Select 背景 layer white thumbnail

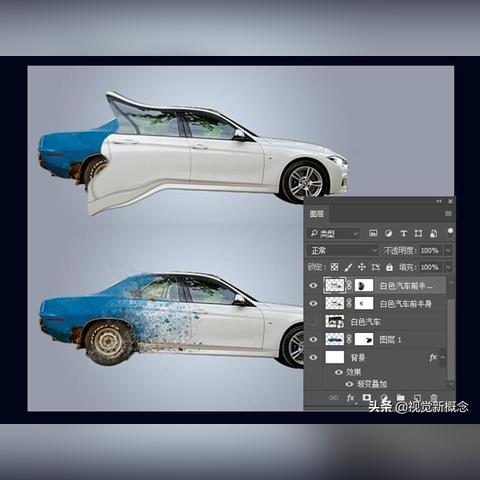[x=334, y=357]
